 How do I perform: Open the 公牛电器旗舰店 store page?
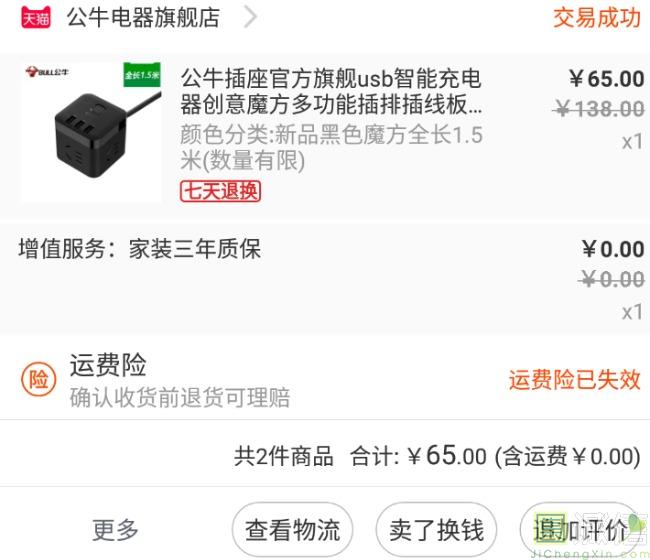(143, 18)
